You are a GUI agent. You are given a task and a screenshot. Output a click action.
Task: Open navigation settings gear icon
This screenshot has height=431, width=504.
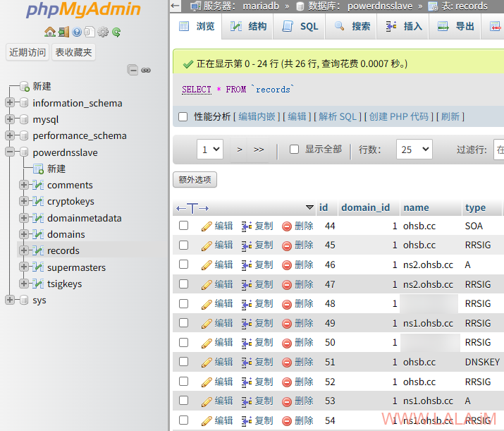point(103,32)
